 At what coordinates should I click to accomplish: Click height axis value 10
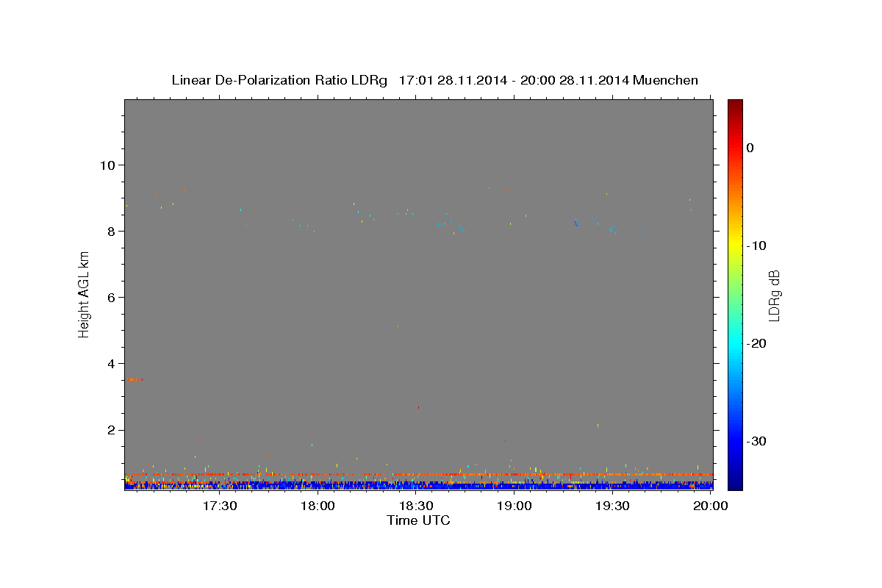tap(107, 165)
